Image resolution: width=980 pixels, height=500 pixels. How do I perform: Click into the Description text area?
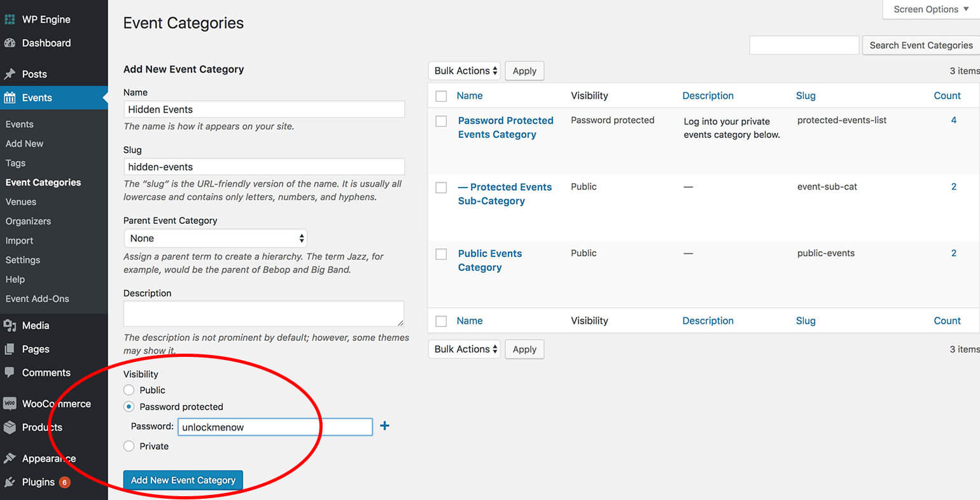(263, 314)
